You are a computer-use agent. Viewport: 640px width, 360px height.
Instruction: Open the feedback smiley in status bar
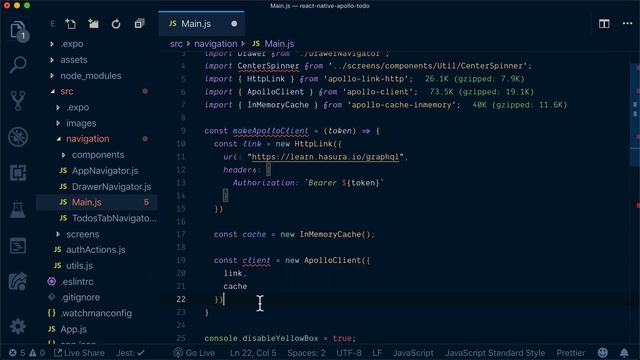[x=602, y=353]
